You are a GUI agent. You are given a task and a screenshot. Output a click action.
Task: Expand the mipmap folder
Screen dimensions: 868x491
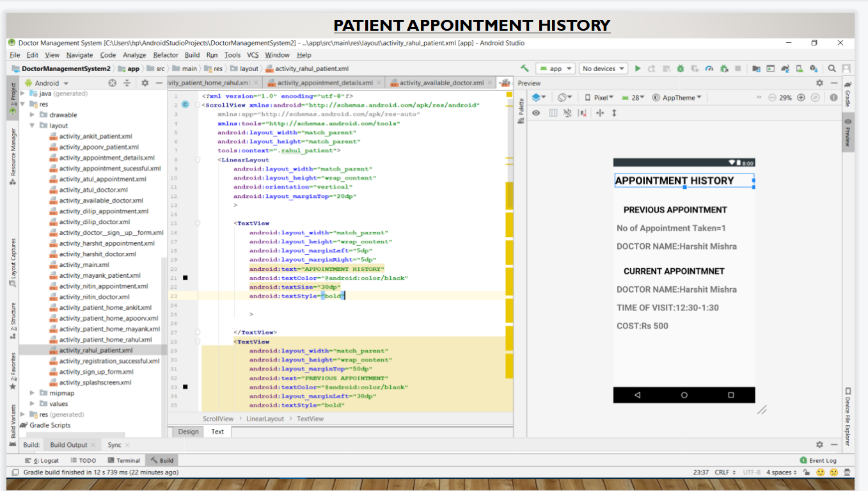pyautogui.click(x=33, y=393)
